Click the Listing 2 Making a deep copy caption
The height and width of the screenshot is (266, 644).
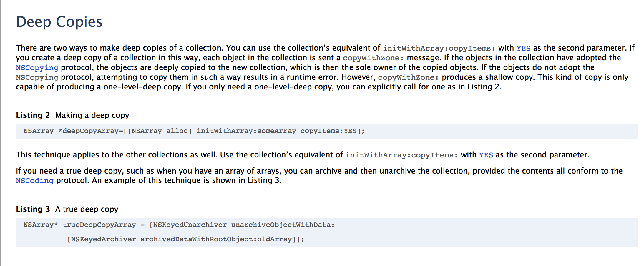click(72, 115)
